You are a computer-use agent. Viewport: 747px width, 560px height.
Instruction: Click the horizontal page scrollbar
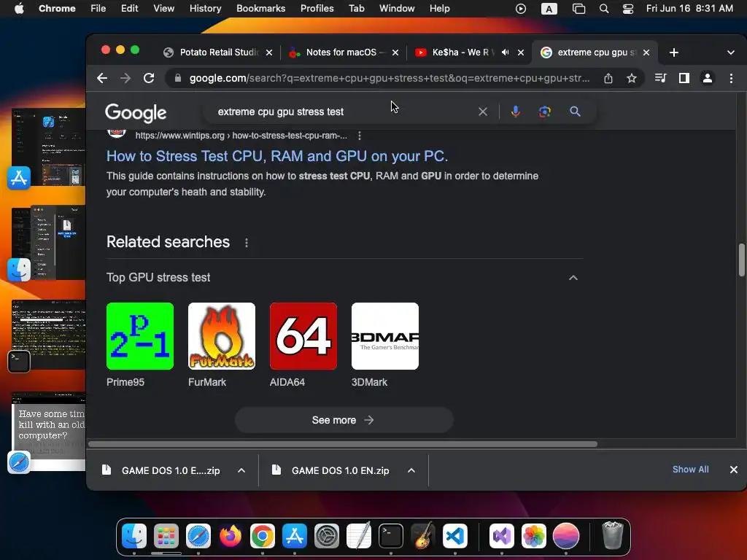click(343, 444)
